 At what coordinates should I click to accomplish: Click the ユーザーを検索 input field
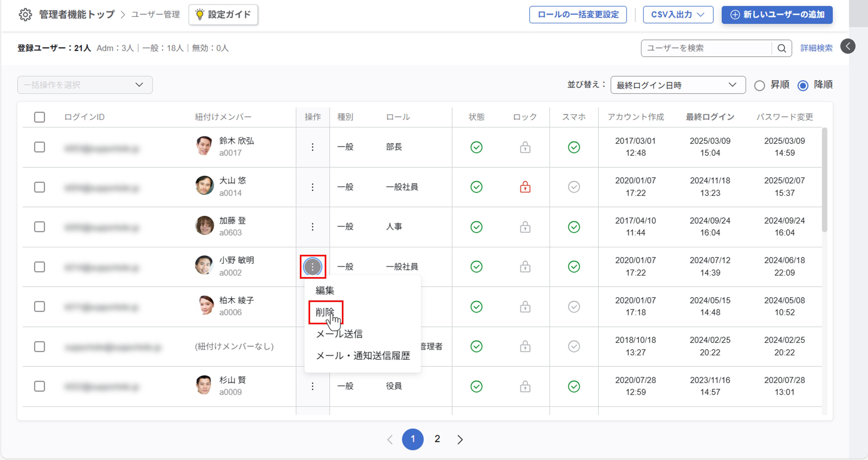(x=706, y=48)
